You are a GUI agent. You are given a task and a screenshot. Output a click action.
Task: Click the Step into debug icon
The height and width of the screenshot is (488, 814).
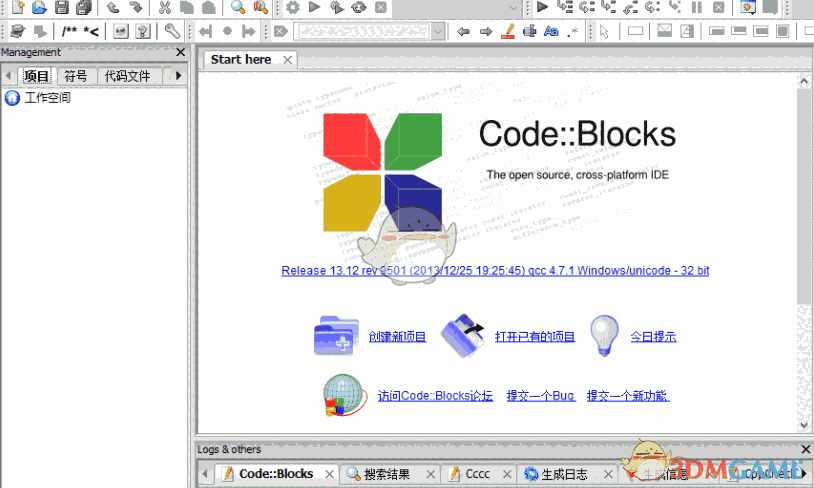[x=608, y=7]
